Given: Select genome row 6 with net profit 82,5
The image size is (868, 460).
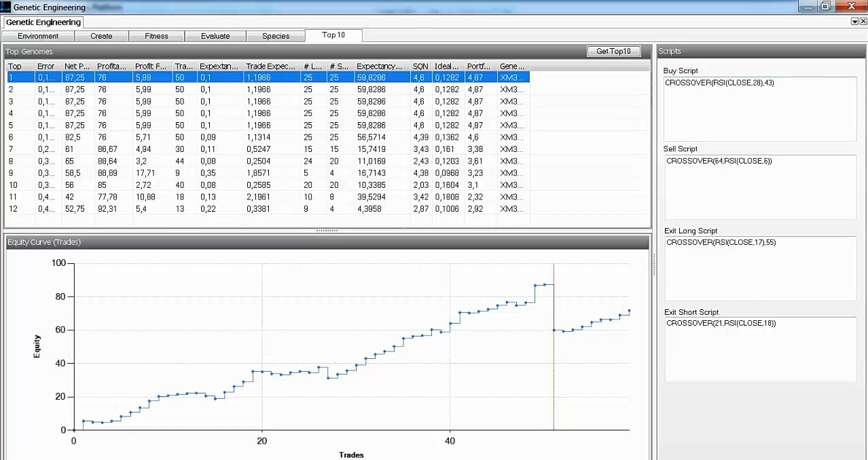Looking at the screenshot, I should coord(268,137).
